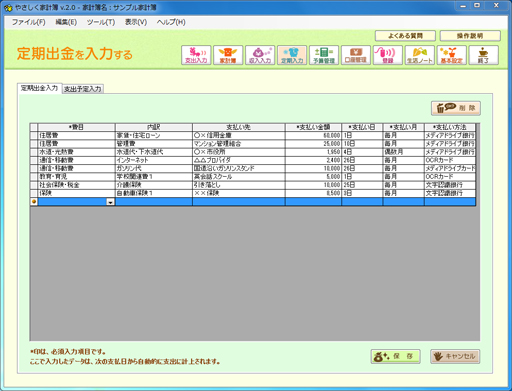Open the 口座管理 account management screen

click(x=356, y=55)
